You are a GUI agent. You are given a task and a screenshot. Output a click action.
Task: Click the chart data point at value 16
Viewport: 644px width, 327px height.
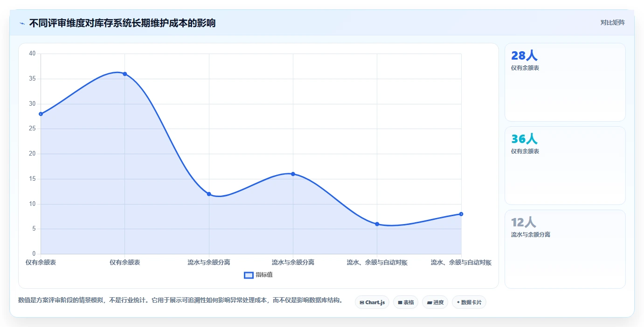coord(293,174)
